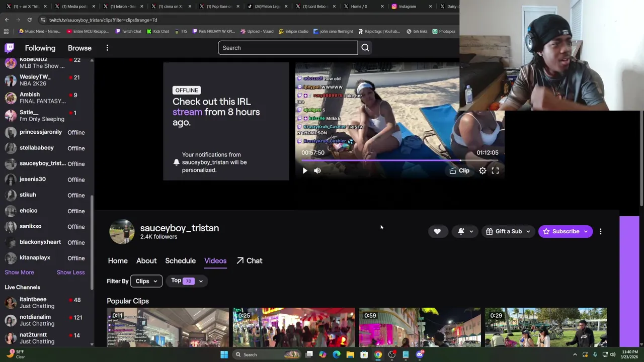The height and width of the screenshot is (362, 644).
Task: Open the Twitch Chat bookmark
Action: pyautogui.click(x=128, y=31)
